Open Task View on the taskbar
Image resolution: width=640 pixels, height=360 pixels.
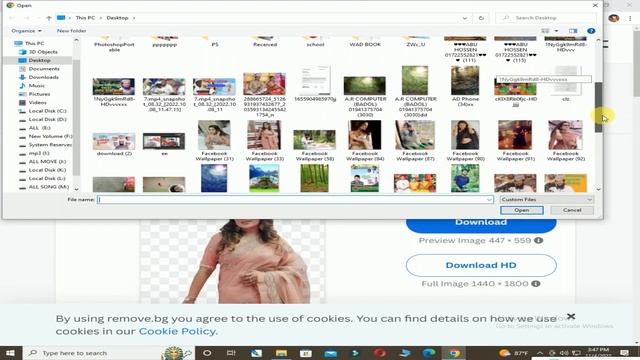pyautogui.click(x=231, y=353)
